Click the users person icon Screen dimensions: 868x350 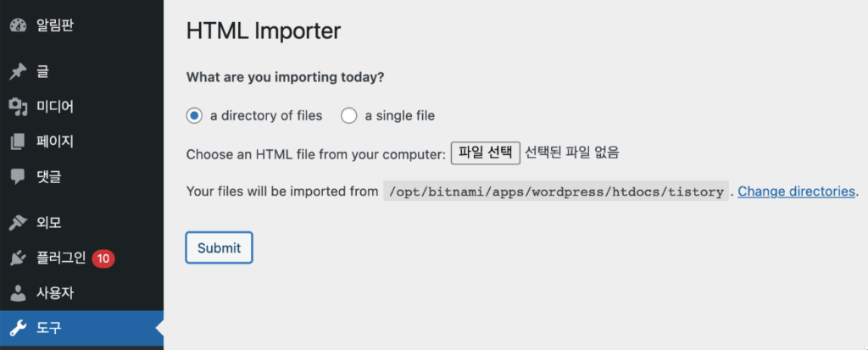(18, 293)
